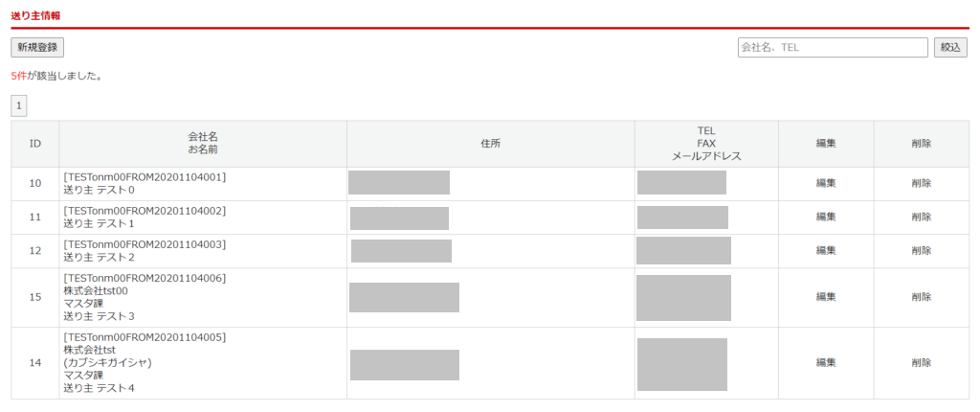Click the 送り主情報 section heading

pyautogui.click(x=35, y=15)
